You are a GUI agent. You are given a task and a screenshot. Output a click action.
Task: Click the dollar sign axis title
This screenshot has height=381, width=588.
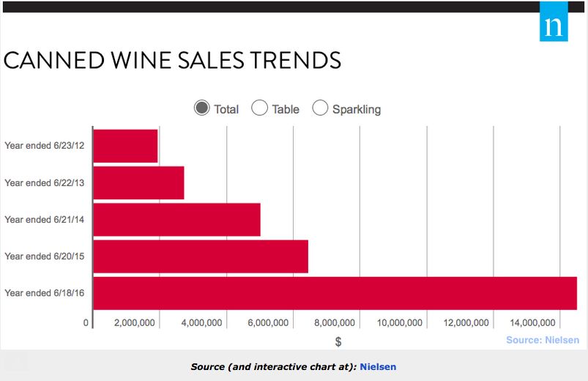coord(338,341)
